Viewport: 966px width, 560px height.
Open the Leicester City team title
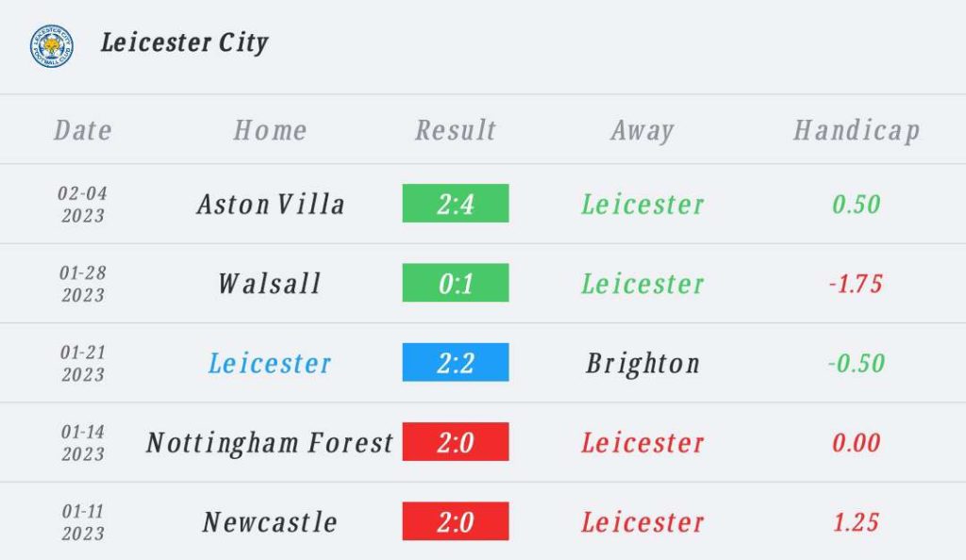coord(185,42)
